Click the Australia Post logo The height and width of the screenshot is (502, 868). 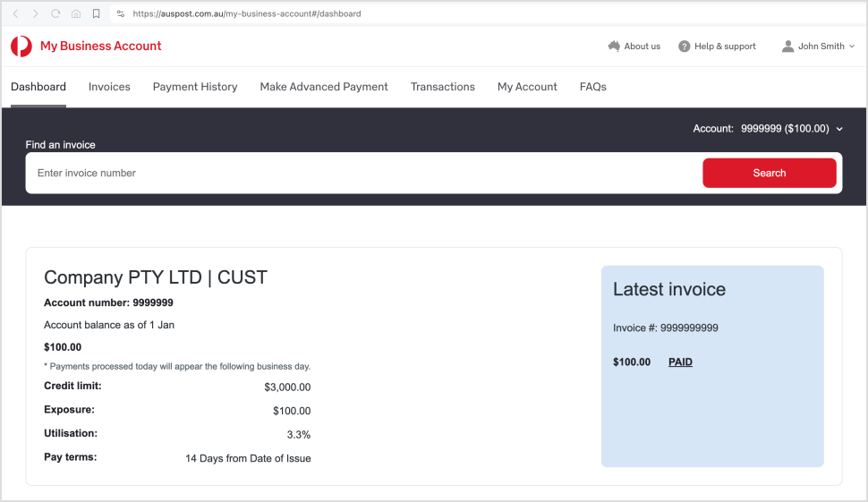(x=21, y=46)
